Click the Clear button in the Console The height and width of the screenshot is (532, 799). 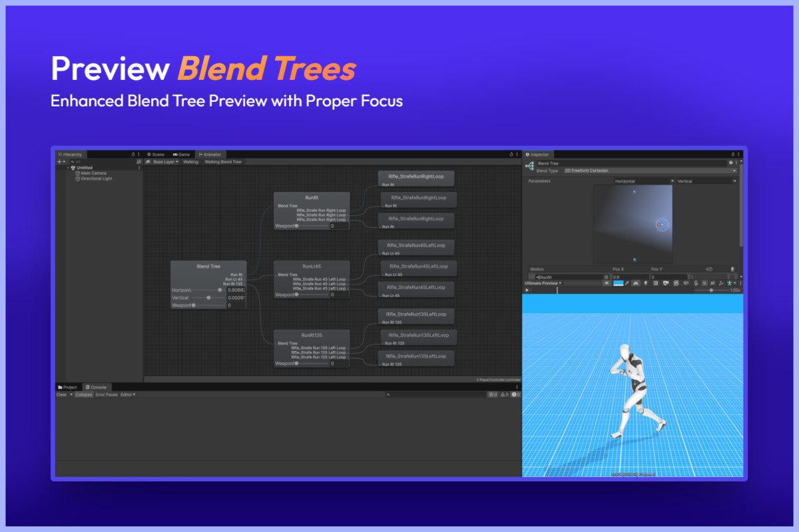pos(62,394)
